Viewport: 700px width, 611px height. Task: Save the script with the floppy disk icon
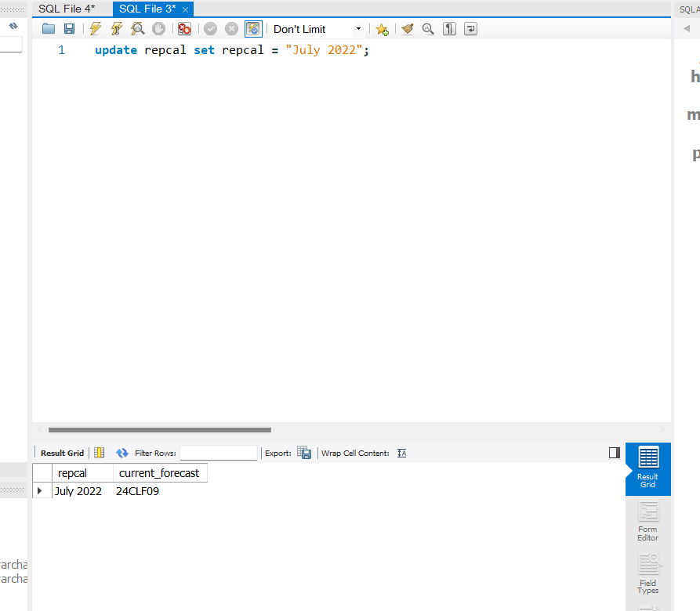[69, 29]
